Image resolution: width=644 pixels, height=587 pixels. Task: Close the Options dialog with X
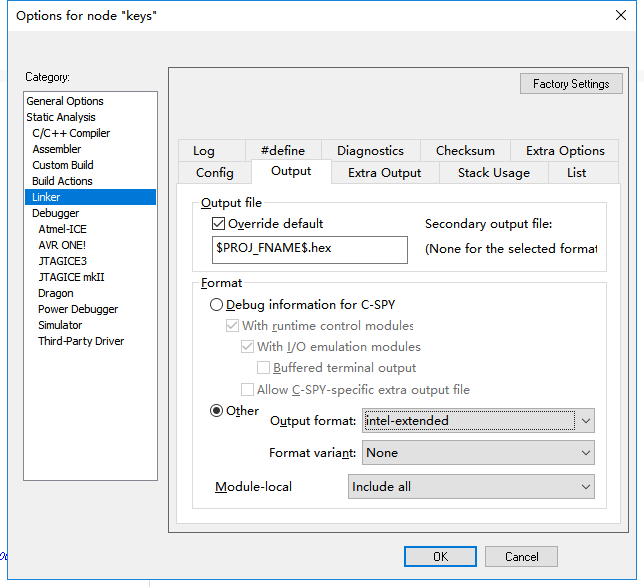click(x=621, y=15)
